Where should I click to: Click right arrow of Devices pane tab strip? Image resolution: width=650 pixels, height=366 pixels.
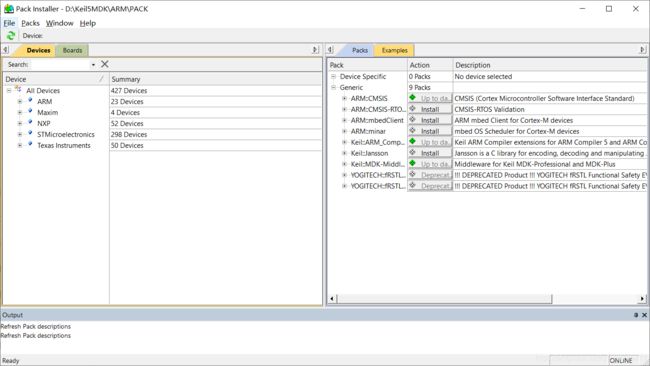coord(315,50)
